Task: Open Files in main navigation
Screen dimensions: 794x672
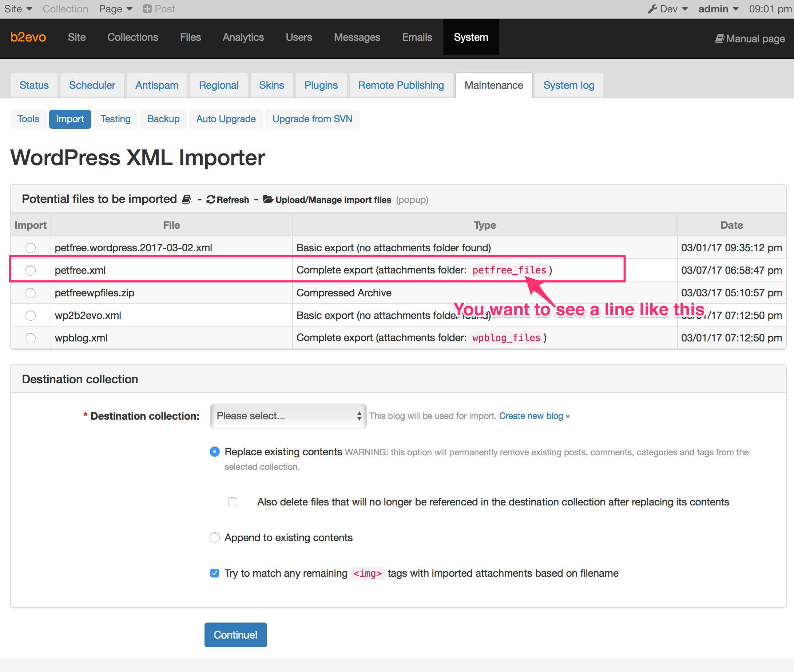Action: coord(190,37)
